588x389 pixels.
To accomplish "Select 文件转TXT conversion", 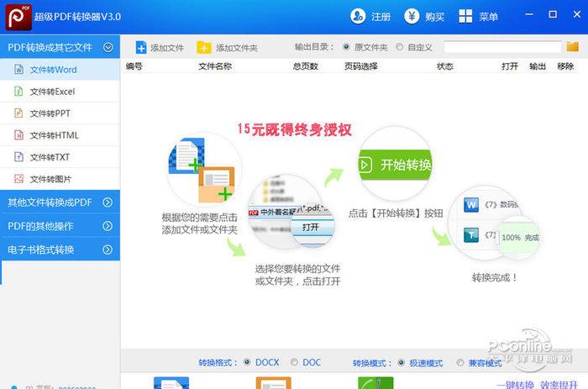I will click(60, 157).
